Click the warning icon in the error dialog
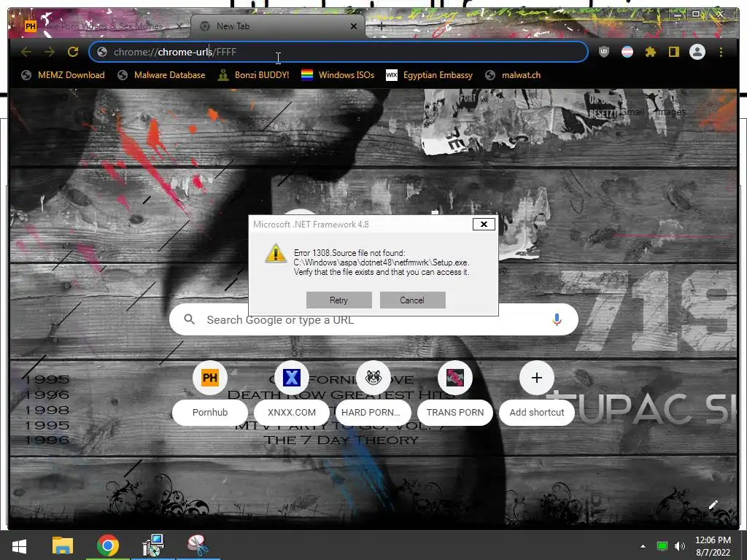Image resolution: width=747 pixels, height=560 pixels. coord(275,253)
